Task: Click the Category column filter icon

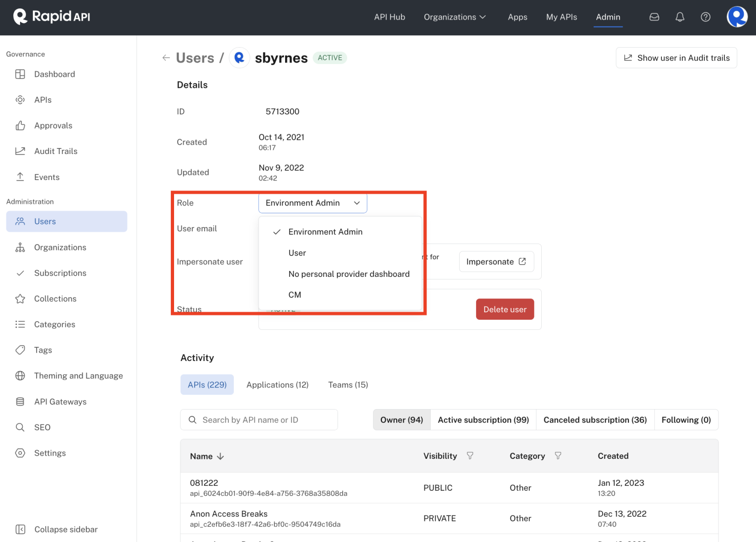Action: 558,456
